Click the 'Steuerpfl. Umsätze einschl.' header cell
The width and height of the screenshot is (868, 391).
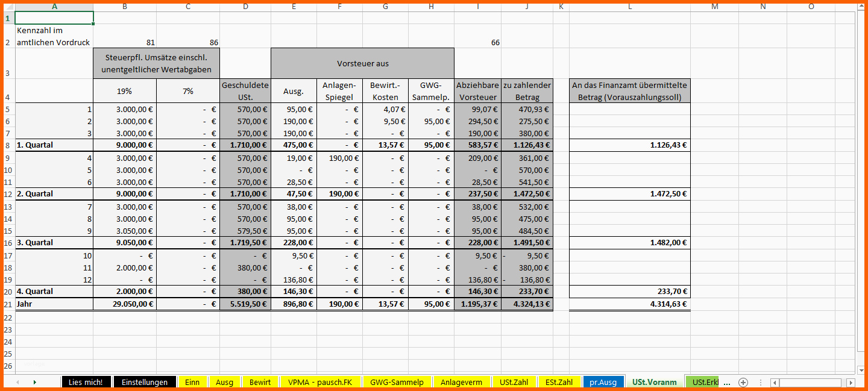[157, 63]
